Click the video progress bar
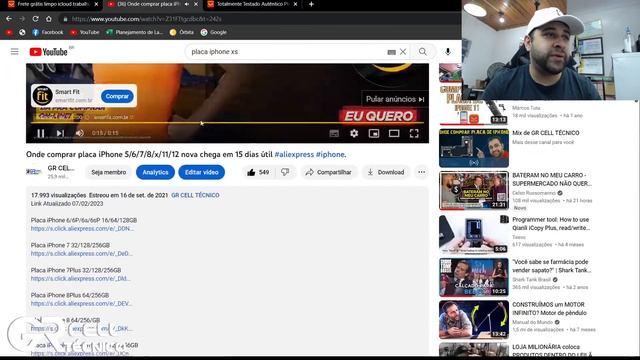 pos(227,122)
